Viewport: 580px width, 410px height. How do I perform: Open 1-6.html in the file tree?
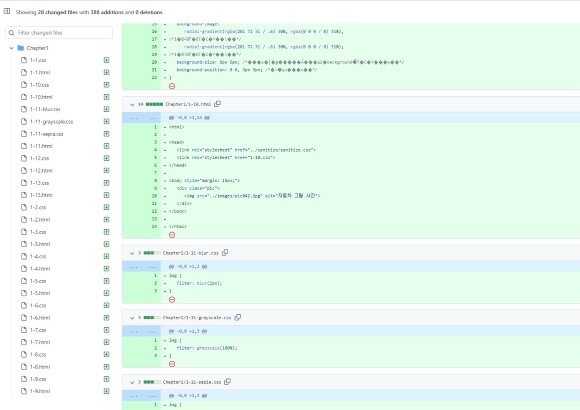40,318
